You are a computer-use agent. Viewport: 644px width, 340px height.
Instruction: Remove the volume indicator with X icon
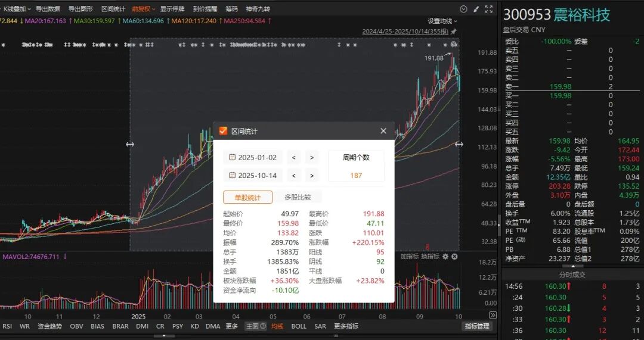[454, 256]
